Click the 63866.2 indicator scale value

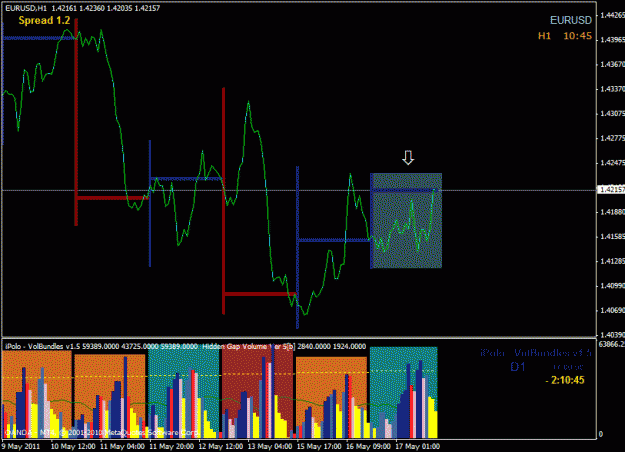coord(611,344)
